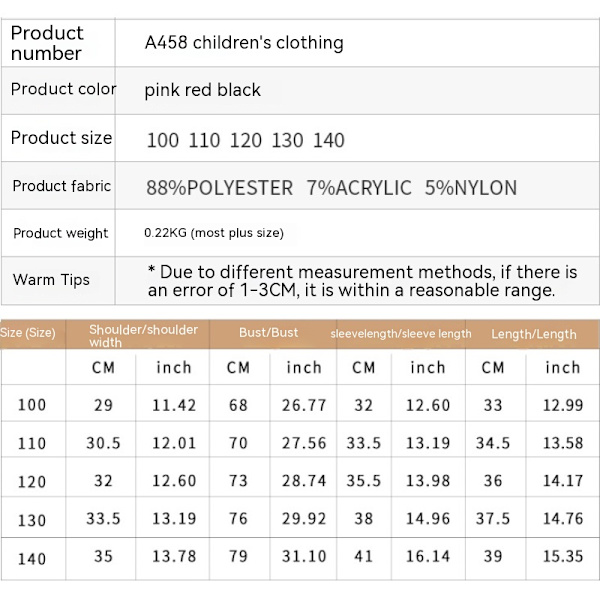Click the "Product size" row label
Viewport: 600px width, 600px height.
(61, 138)
